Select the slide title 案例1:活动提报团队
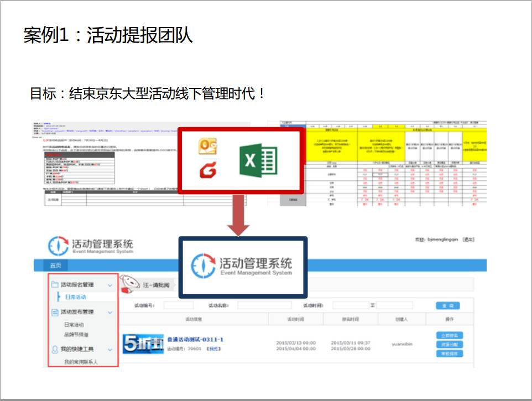 tap(108, 35)
